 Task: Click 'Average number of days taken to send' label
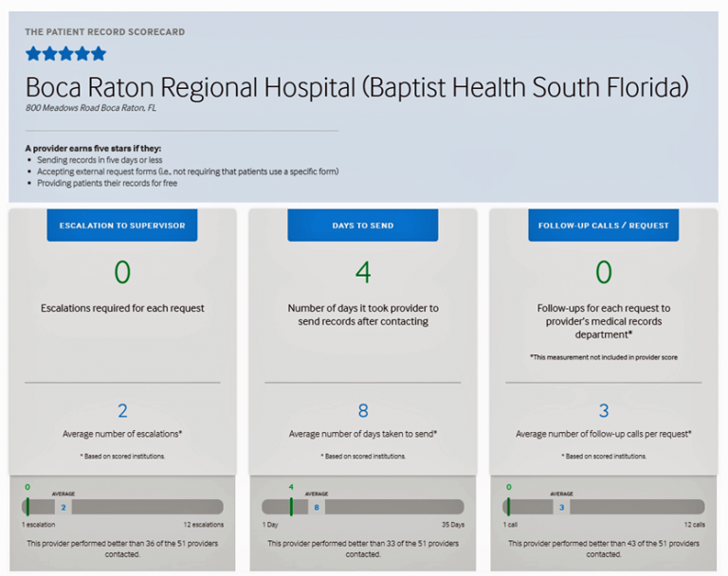point(363,434)
